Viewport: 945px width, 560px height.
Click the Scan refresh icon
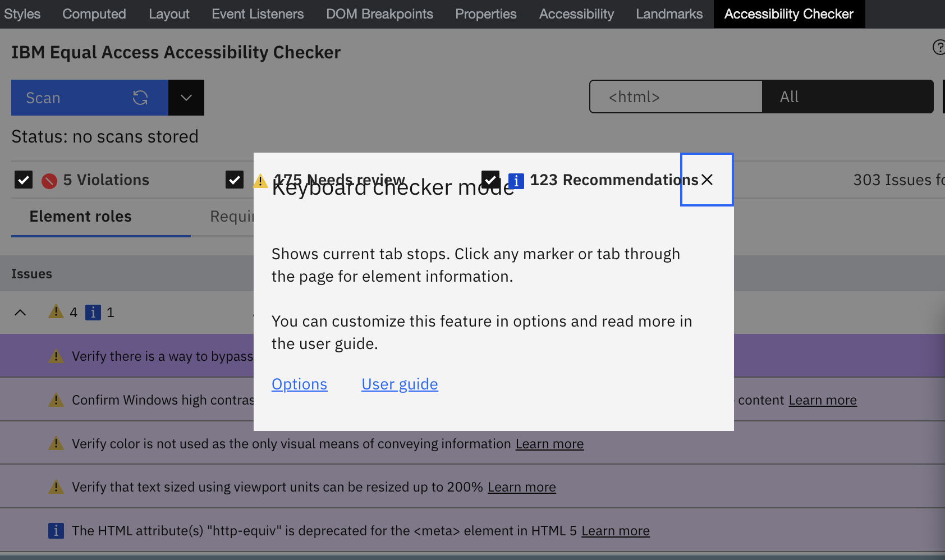tap(140, 98)
